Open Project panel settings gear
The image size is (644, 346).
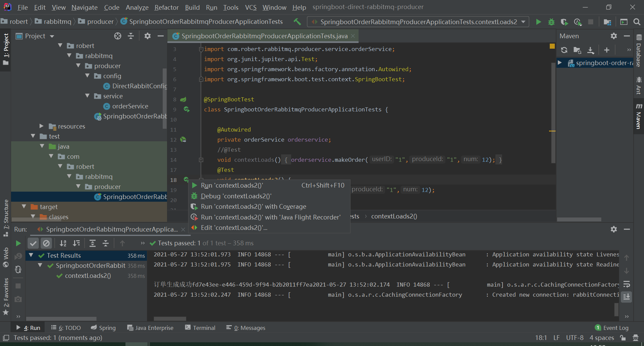(x=147, y=36)
